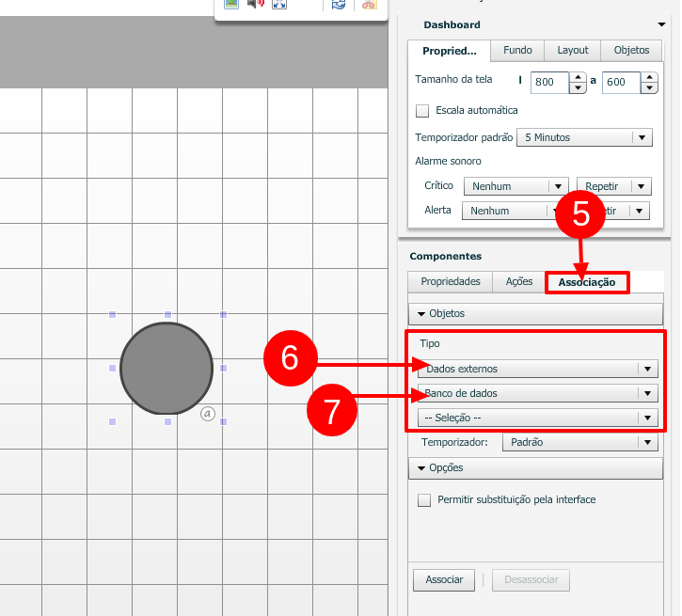Click the alarm sound speaker icon
Viewport: 682px width, 616px height.
pyautogui.click(x=256, y=4)
